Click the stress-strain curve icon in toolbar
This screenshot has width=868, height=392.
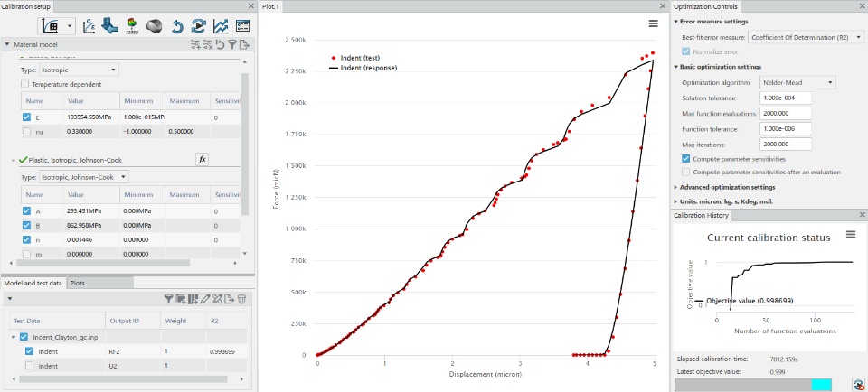89,26
